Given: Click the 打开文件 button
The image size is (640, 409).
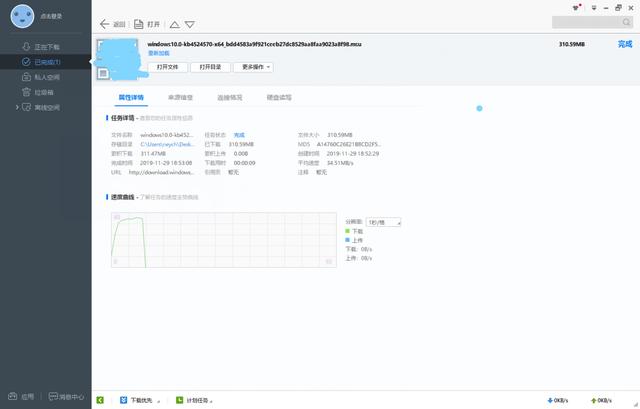Looking at the screenshot, I should 167,67.
